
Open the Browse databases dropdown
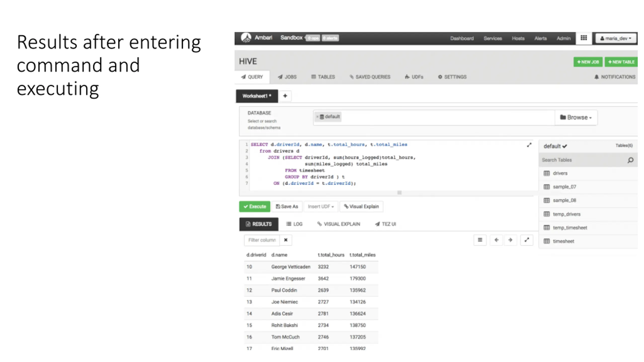tap(576, 117)
